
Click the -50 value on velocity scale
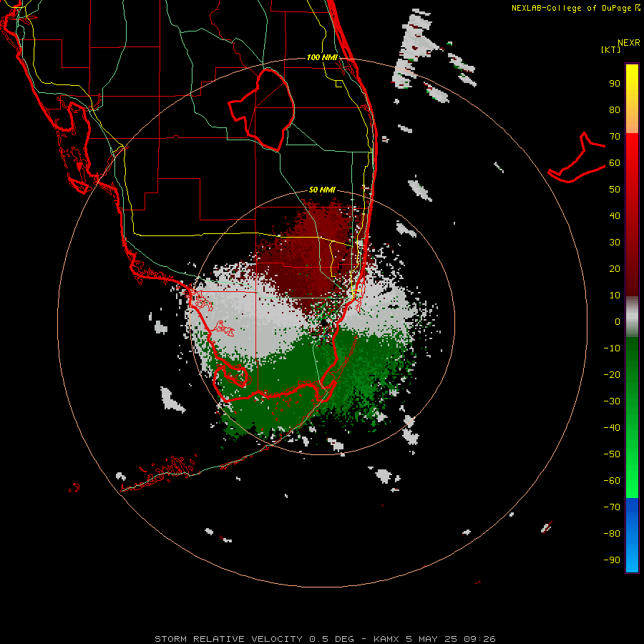pyautogui.click(x=612, y=454)
